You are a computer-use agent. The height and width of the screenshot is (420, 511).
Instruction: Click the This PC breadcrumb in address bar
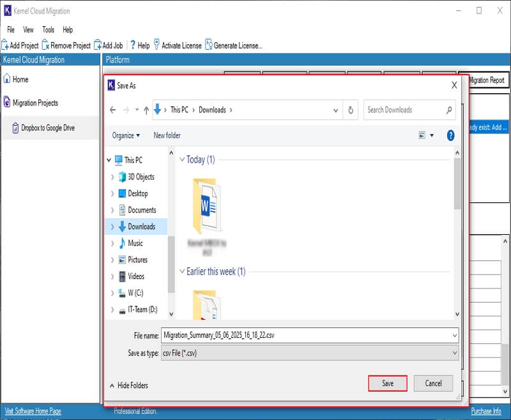[x=179, y=110]
